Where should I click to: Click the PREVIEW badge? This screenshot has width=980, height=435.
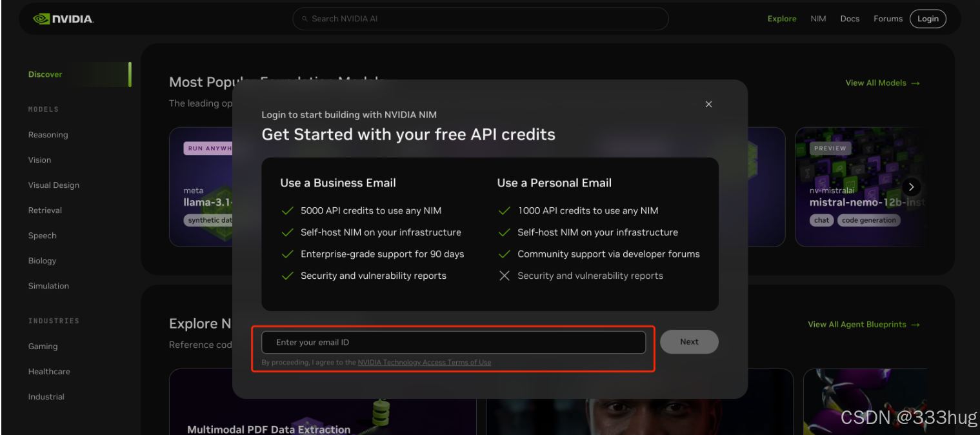[x=830, y=148]
